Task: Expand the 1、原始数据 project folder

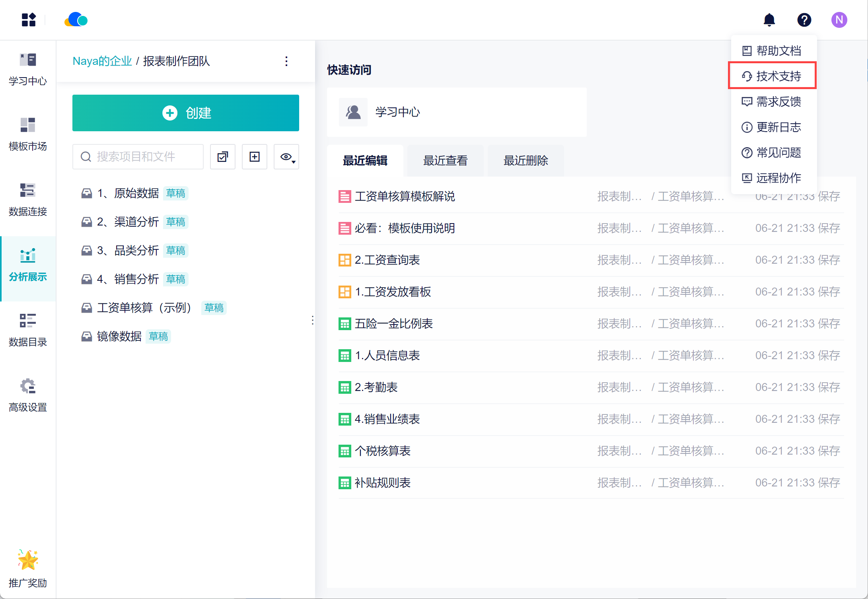Action: pos(128,193)
